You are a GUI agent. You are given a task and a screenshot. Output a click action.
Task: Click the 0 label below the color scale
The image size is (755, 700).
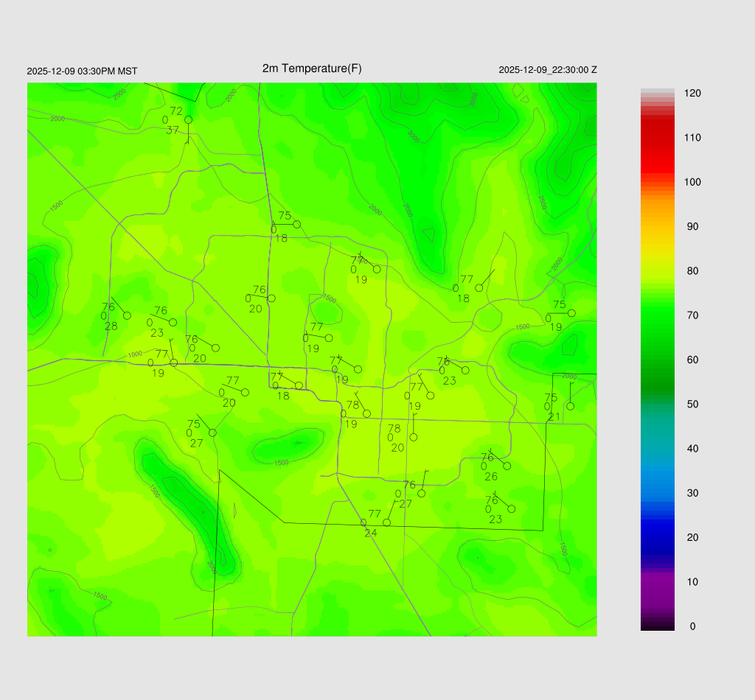click(692, 626)
